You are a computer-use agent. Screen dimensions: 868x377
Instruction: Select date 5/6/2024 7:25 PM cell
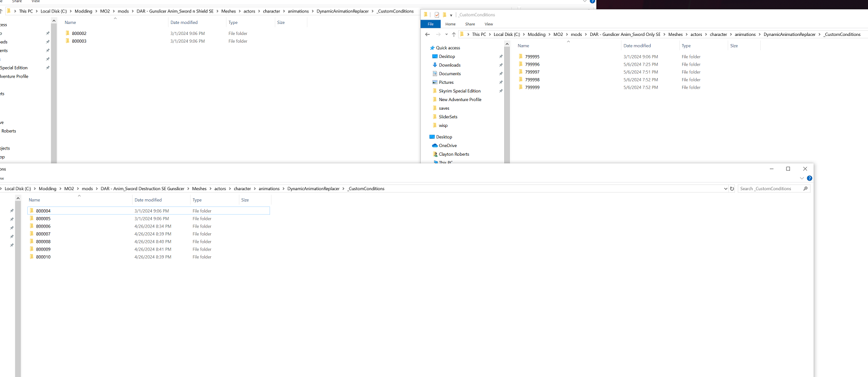click(641, 64)
